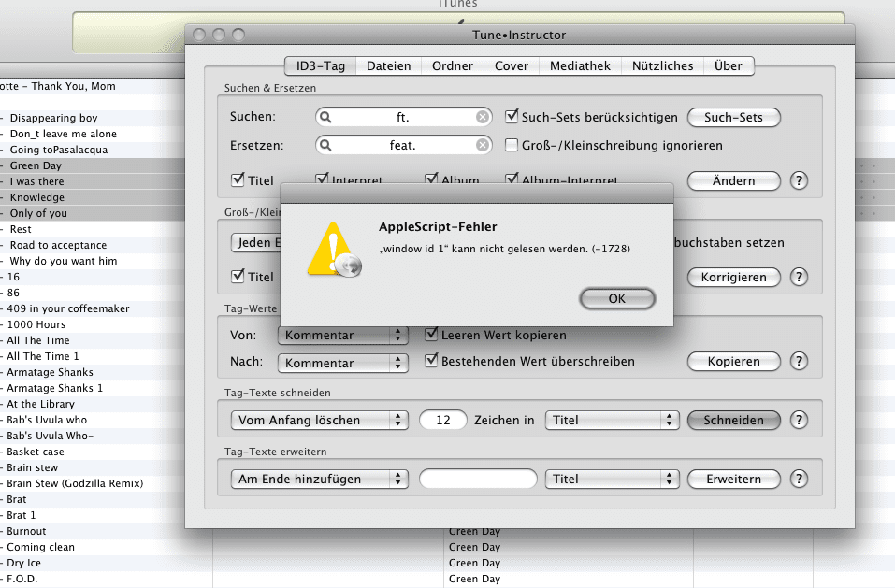Click the Such-Sets button
This screenshot has width=895, height=588.
tap(733, 118)
